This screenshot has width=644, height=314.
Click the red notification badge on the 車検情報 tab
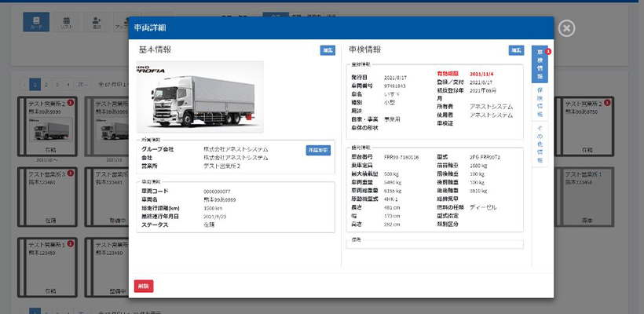click(548, 52)
